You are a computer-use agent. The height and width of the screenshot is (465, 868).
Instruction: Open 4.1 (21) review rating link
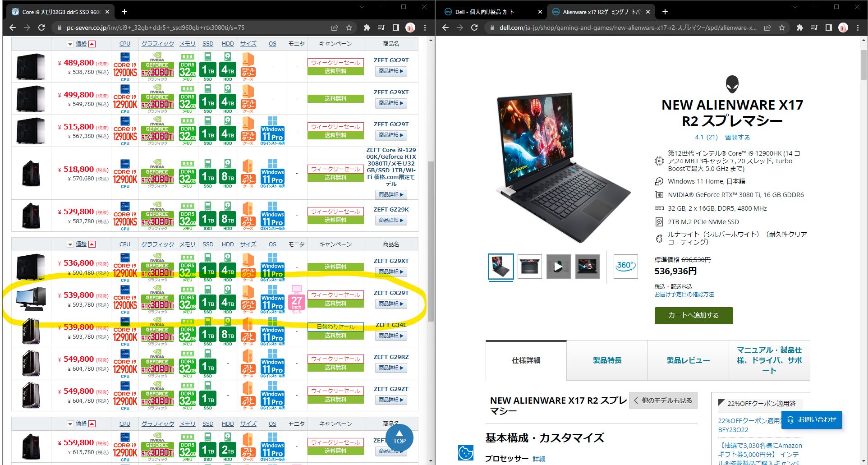706,138
